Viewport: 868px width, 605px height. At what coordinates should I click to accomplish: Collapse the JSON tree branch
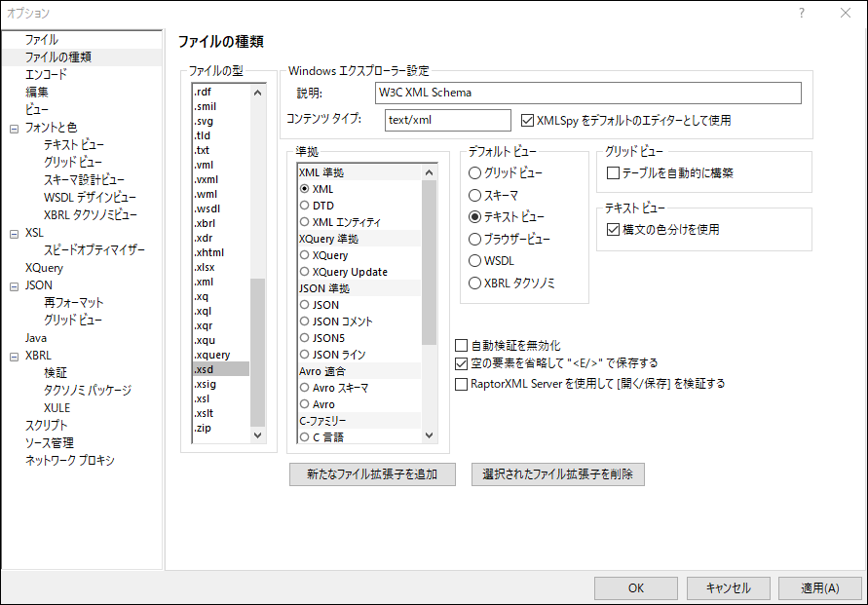pos(12,284)
